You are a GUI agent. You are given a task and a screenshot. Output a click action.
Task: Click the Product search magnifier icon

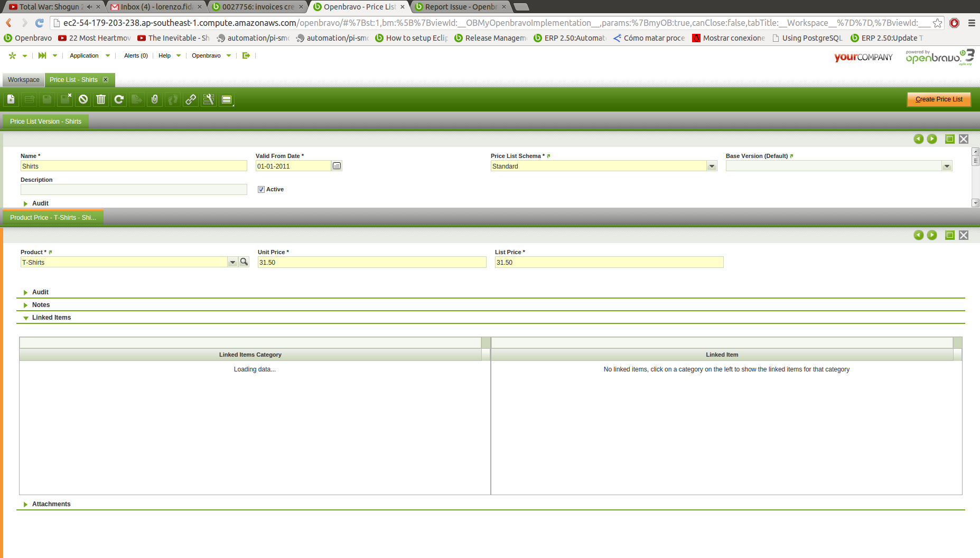(244, 262)
